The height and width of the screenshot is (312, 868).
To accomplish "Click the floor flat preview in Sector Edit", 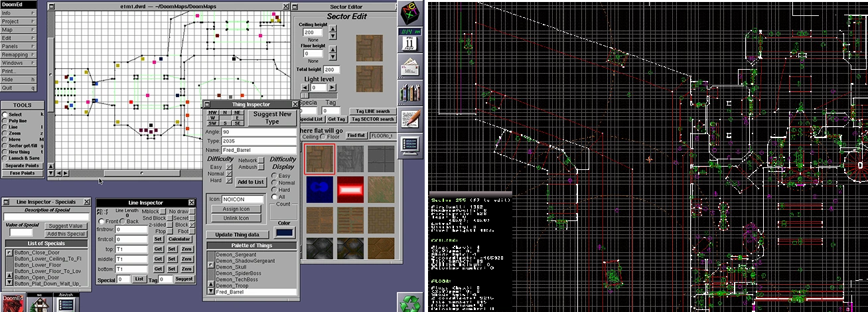I will [368, 78].
